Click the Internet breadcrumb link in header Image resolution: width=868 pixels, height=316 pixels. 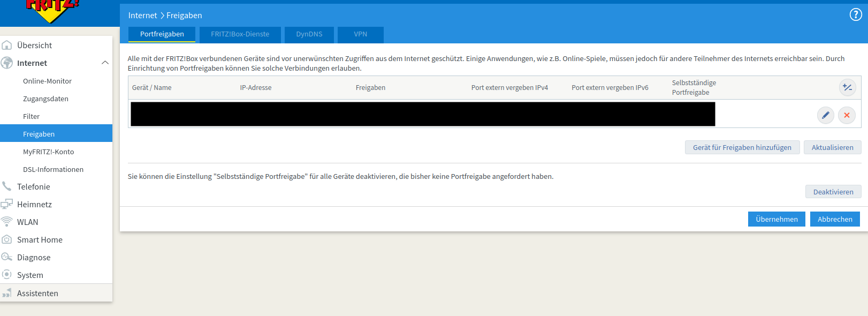point(142,16)
